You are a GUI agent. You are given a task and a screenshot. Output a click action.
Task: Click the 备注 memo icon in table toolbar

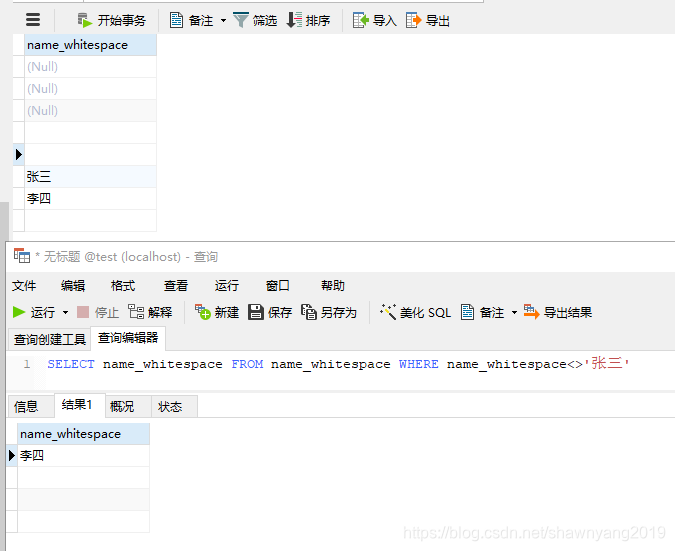(176, 20)
